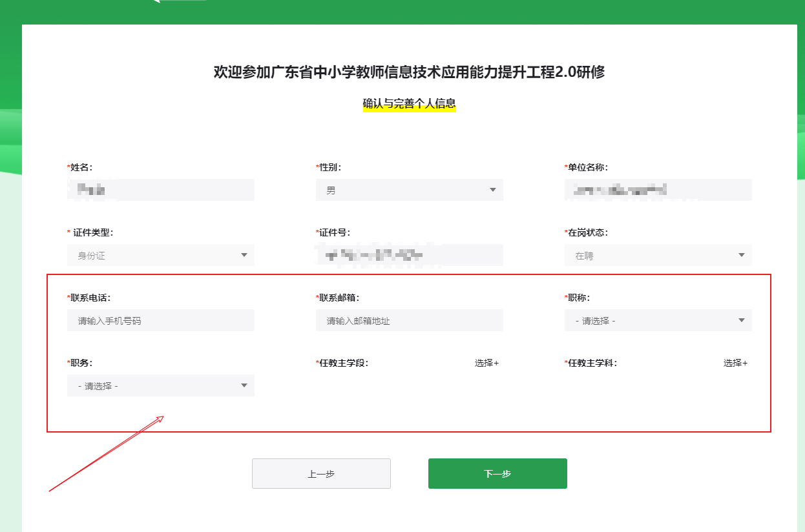
Task: Click the 任教主学科 label
Action: point(591,363)
